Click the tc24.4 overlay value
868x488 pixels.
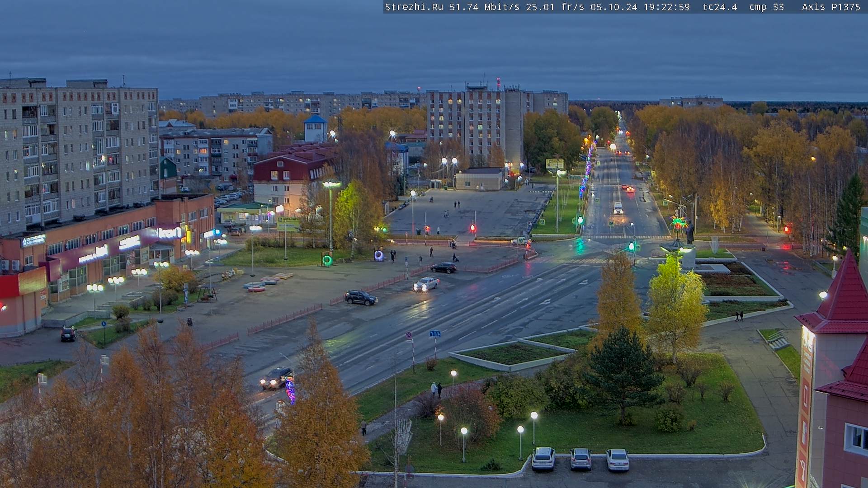point(720,7)
